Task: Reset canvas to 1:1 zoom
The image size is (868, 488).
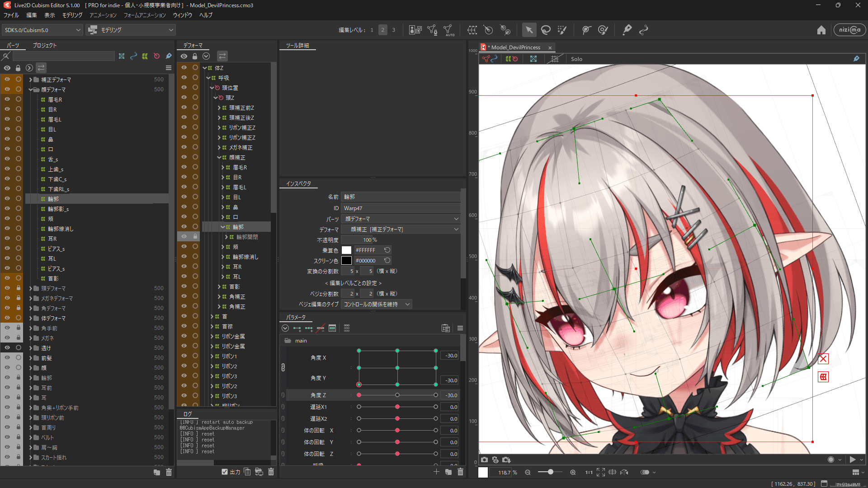Action: point(589,472)
